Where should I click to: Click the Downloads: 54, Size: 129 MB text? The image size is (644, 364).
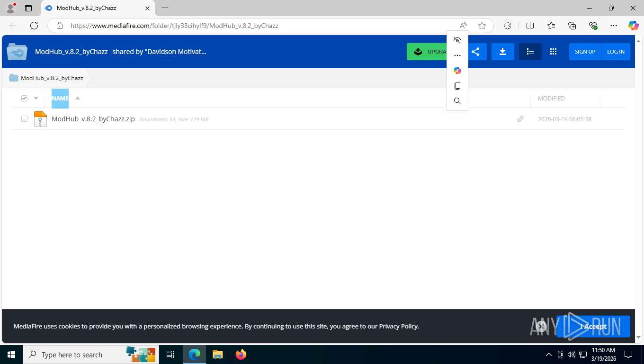[x=174, y=119]
